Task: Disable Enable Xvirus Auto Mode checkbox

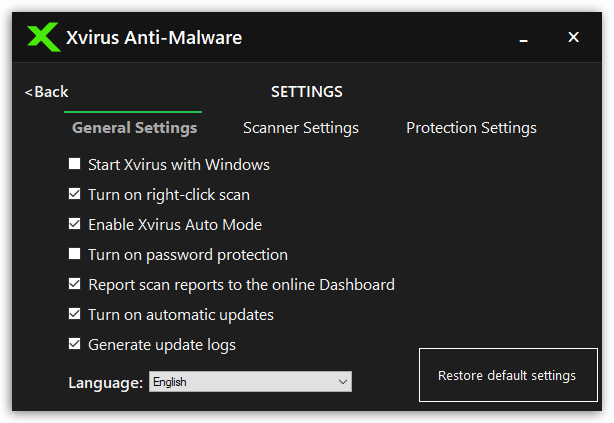Action: (x=74, y=224)
